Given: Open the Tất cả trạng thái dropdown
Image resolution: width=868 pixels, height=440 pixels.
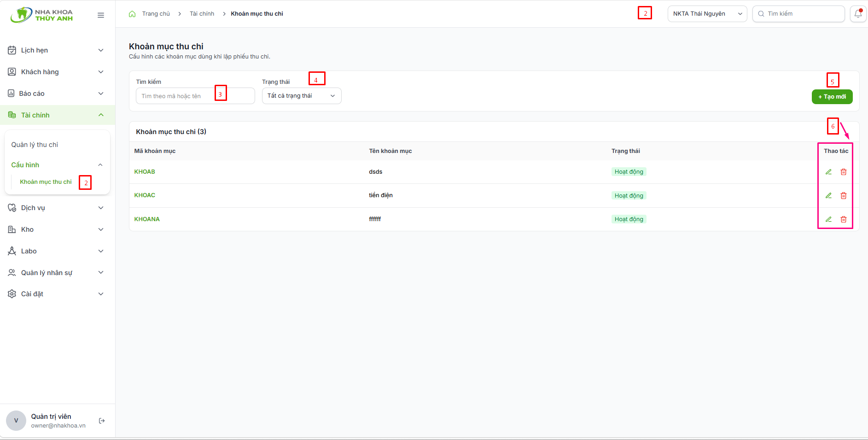Looking at the screenshot, I should tap(302, 96).
